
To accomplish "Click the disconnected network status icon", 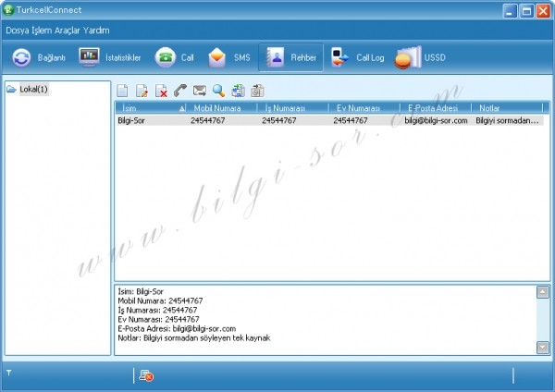I will pyautogui.click(x=146, y=375).
